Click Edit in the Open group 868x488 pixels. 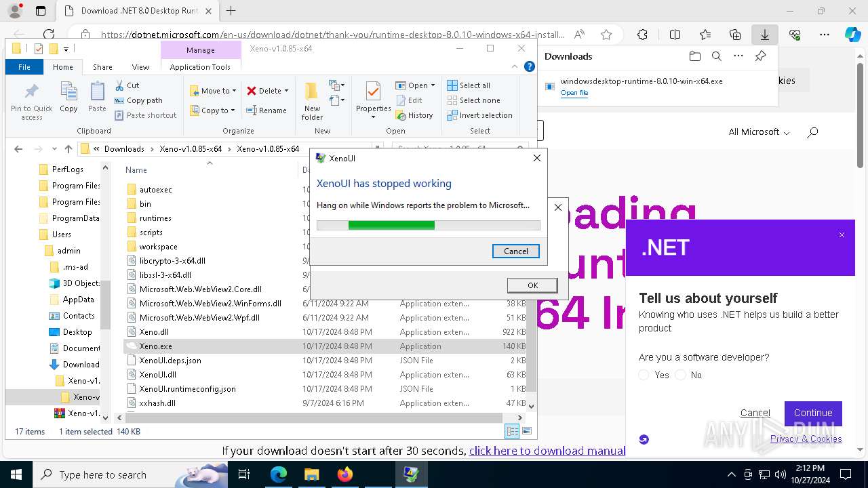(x=409, y=100)
